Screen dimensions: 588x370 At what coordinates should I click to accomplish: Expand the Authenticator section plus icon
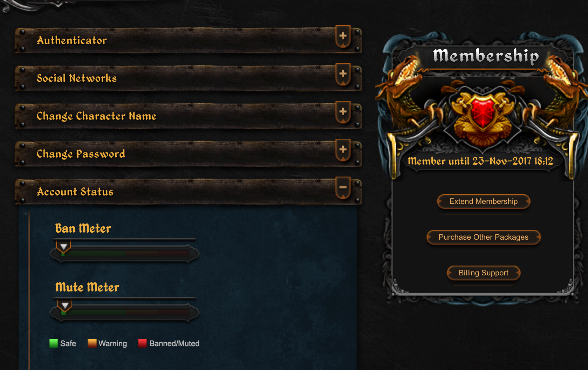[343, 36]
